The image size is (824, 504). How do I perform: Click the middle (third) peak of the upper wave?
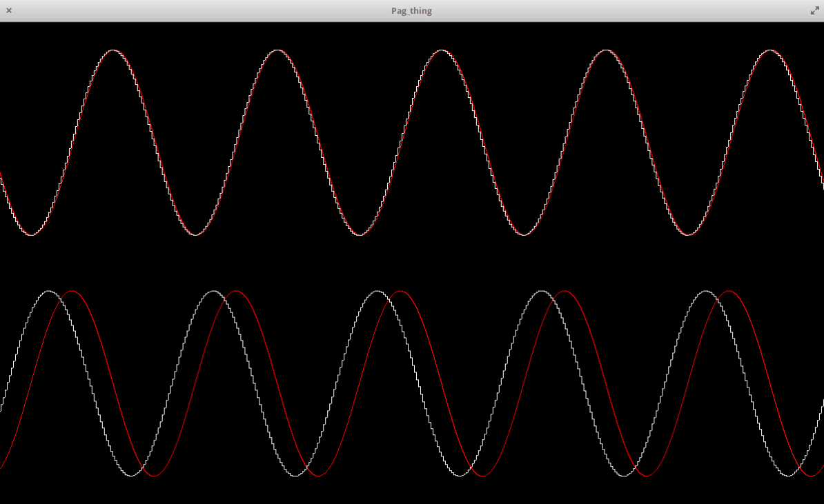[x=441, y=50]
